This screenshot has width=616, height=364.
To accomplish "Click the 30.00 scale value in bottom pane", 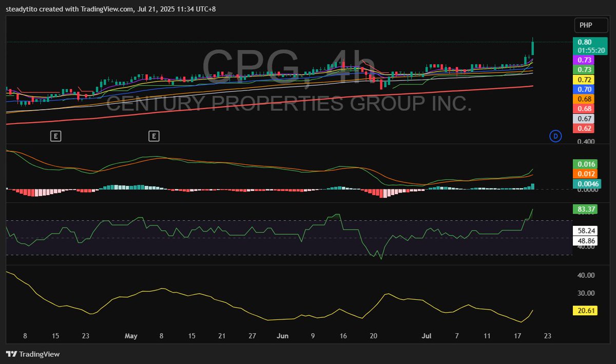I will [586, 293].
